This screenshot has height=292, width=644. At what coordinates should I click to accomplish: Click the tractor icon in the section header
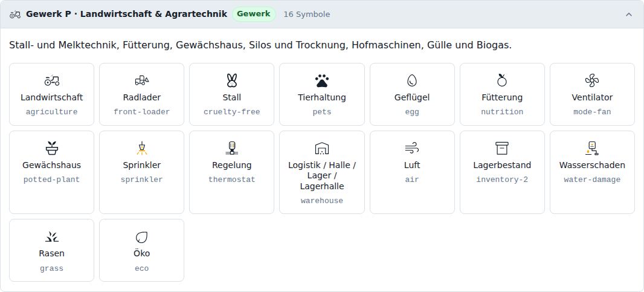[15, 15]
